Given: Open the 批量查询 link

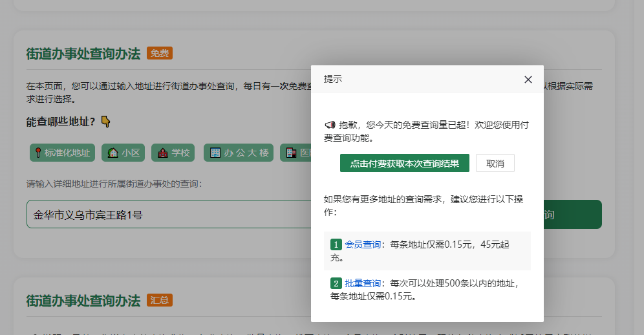Looking at the screenshot, I should pyautogui.click(x=363, y=283).
